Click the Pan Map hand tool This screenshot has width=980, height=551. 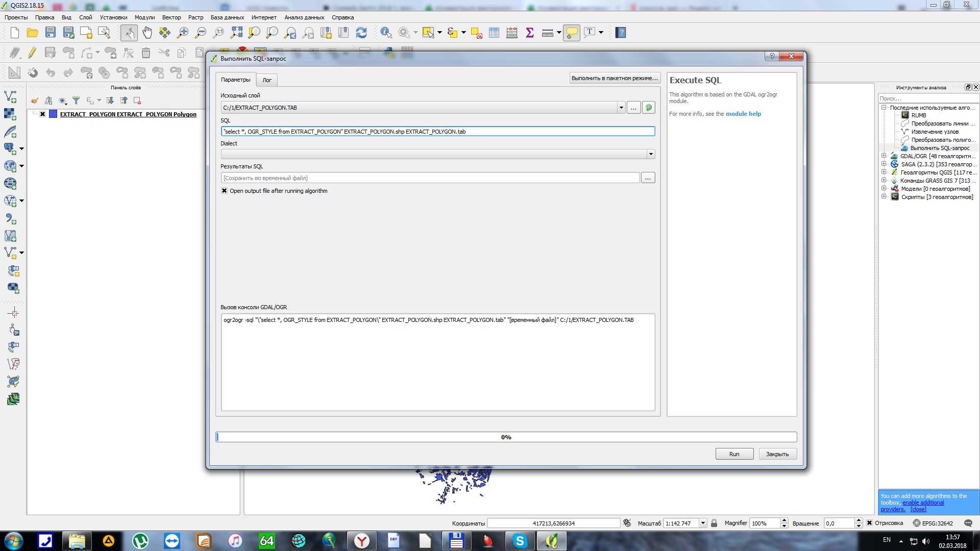[x=147, y=33]
